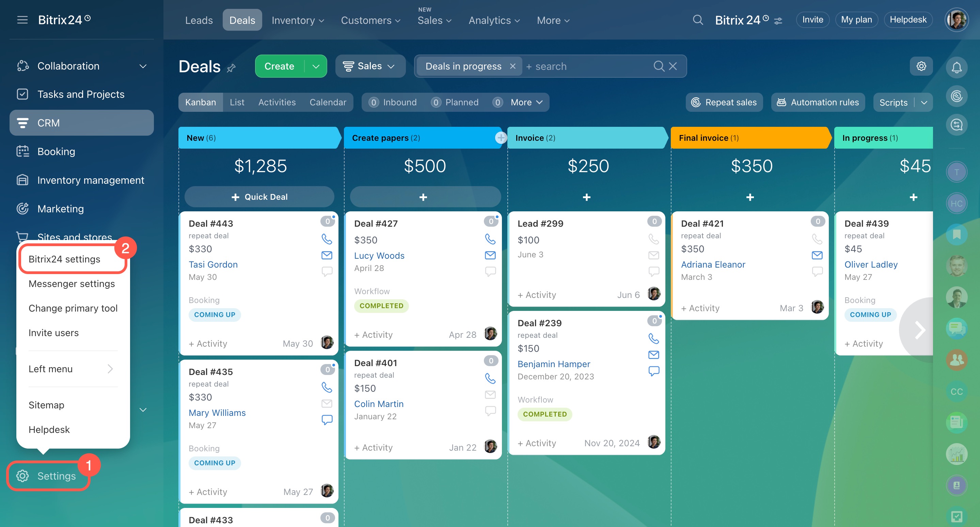This screenshot has width=980, height=527.
Task: Switch to List view tab
Action: [237, 102]
